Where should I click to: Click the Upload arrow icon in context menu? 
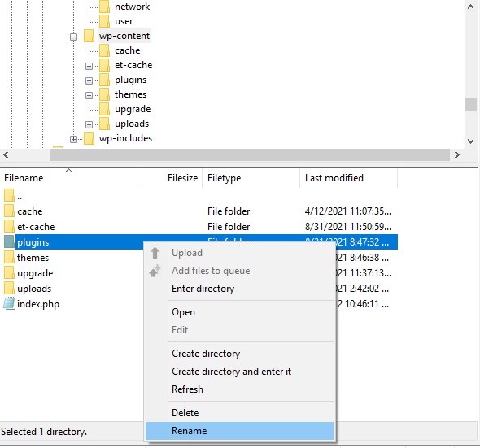(x=155, y=253)
